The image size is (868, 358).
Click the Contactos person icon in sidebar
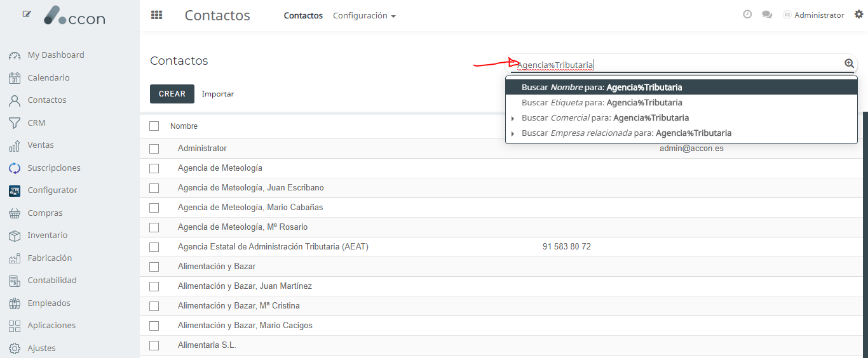15,100
